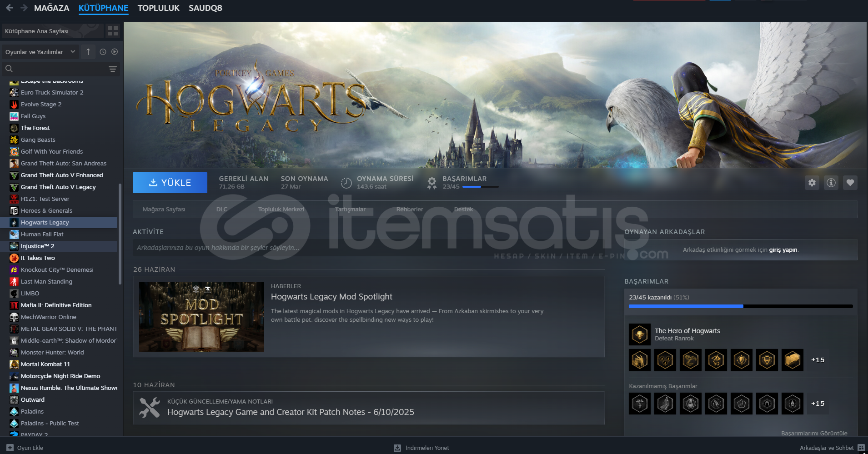Click Başarımlarımı Görüntüle link
This screenshot has height=454, width=868.
click(814, 433)
